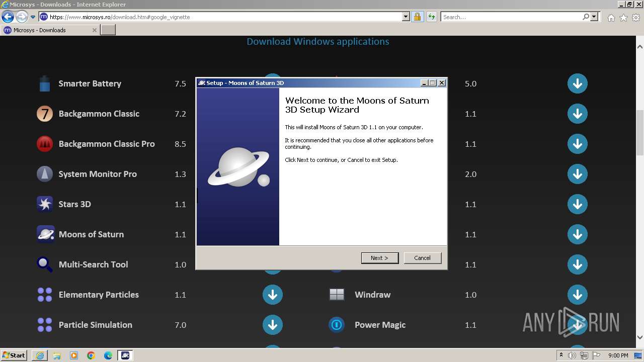Image resolution: width=644 pixels, height=362 pixels.
Task: Click the browser Back arrow button
Action: [x=8, y=17]
